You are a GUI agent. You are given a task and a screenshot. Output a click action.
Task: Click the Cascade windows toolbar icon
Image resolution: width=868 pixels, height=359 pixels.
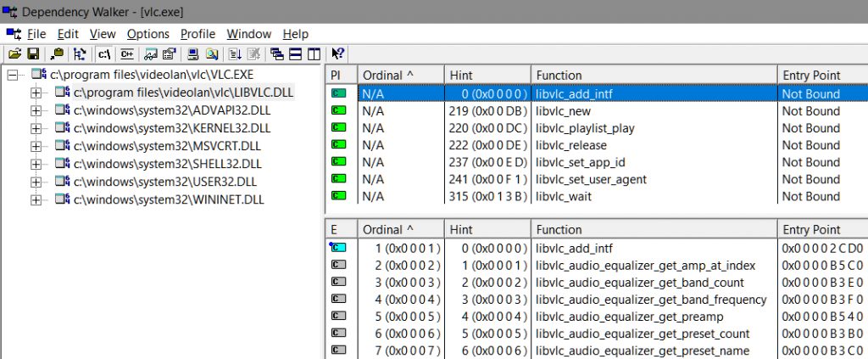click(x=277, y=53)
